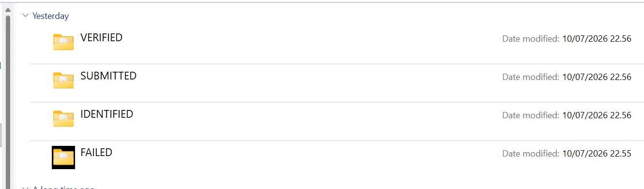This screenshot has width=644, height=189.
Task: Select the highlighted FAILED folder icon
Action: (63, 157)
